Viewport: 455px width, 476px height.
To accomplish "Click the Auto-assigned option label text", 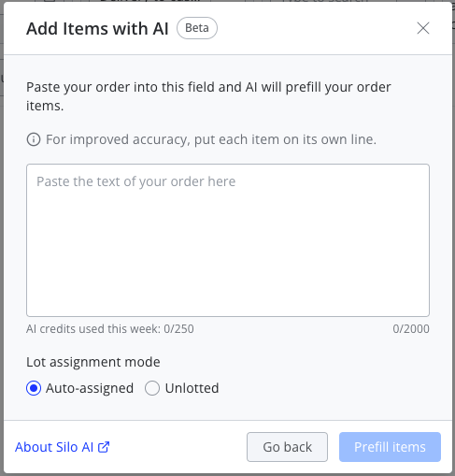I will pyautogui.click(x=90, y=388).
